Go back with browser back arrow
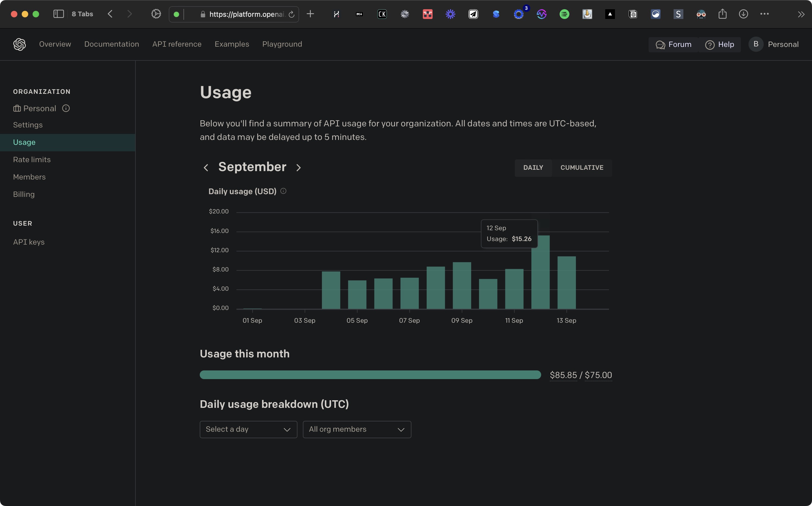 click(x=110, y=14)
